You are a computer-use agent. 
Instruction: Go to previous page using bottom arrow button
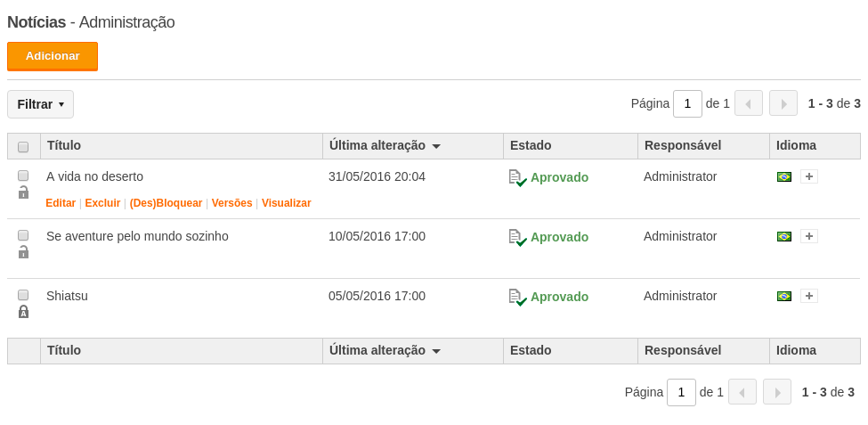click(742, 392)
